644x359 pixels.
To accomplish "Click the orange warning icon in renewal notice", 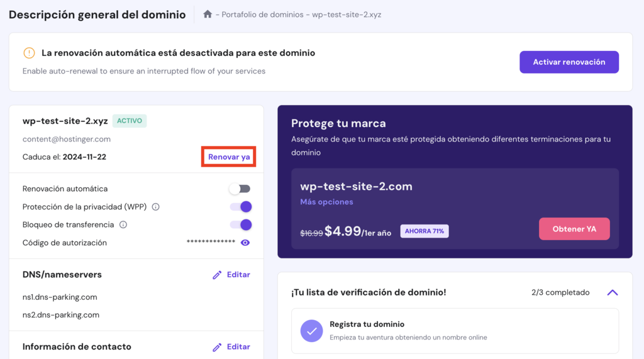I will click(x=29, y=53).
